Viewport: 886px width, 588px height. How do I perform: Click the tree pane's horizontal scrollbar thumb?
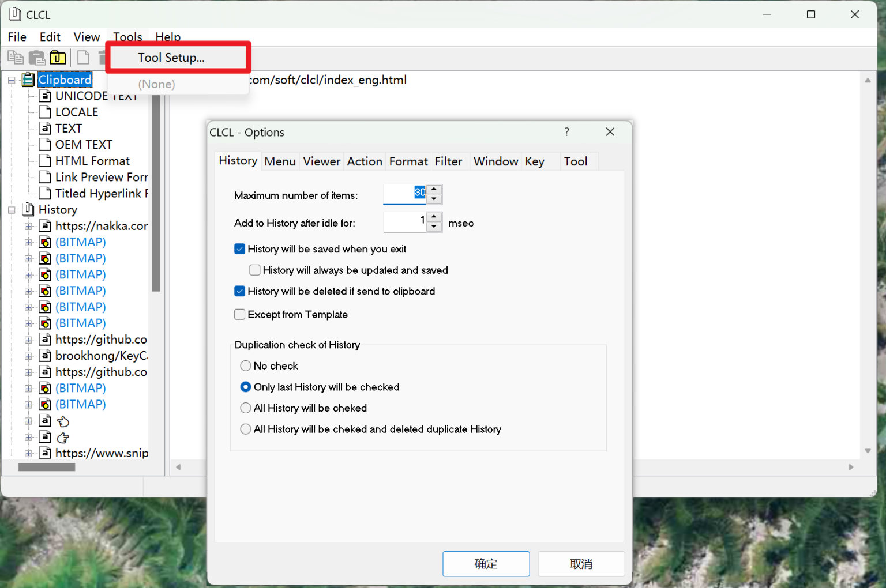pyautogui.click(x=47, y=468)
